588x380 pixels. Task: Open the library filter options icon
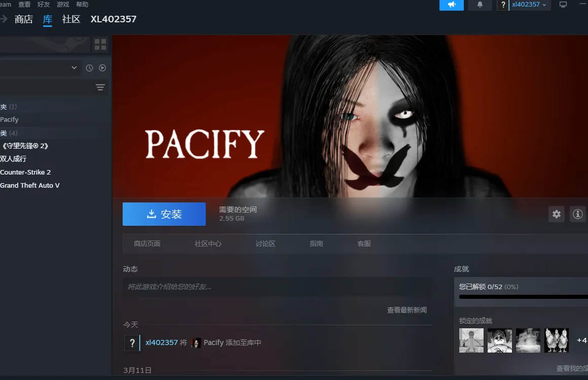tap(100, 87)
